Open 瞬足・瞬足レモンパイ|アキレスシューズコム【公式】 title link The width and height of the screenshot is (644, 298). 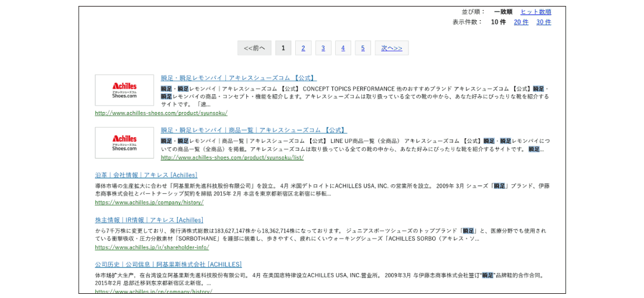coord(239,78)
